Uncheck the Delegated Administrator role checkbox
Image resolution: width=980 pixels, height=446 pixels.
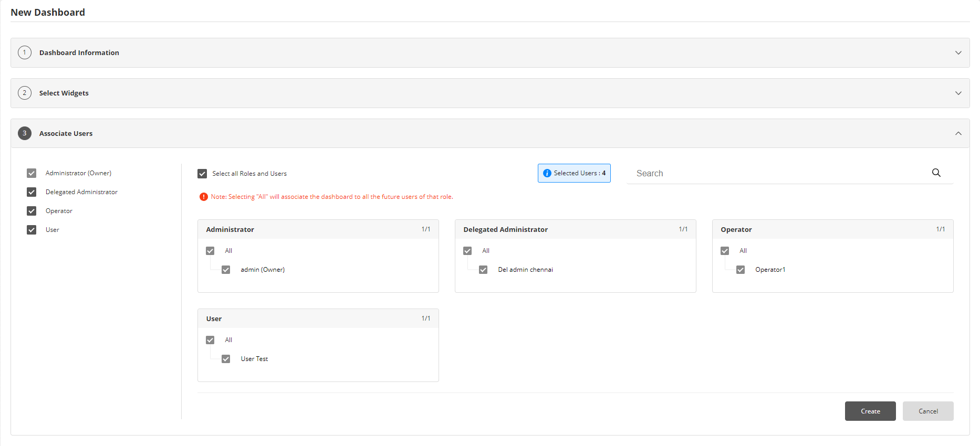[x=32, y=192]
